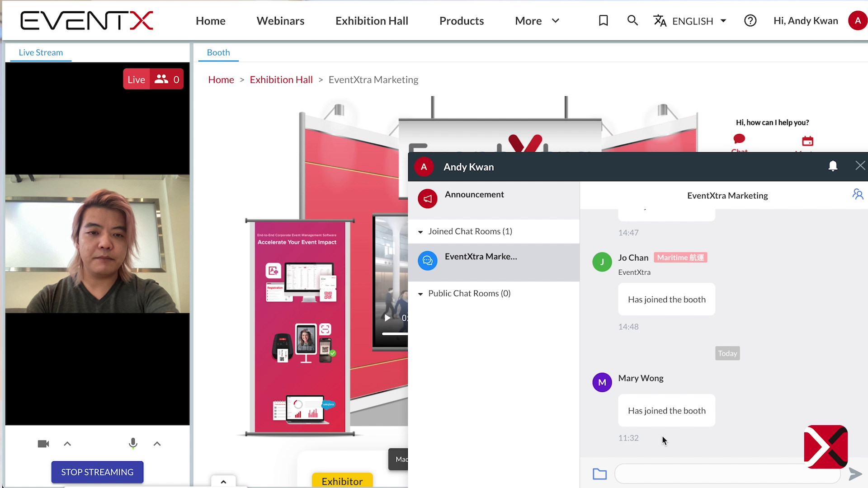View chat room members icon
The height and width of the screenshot is (488, 868).
(x=858, y=195)
